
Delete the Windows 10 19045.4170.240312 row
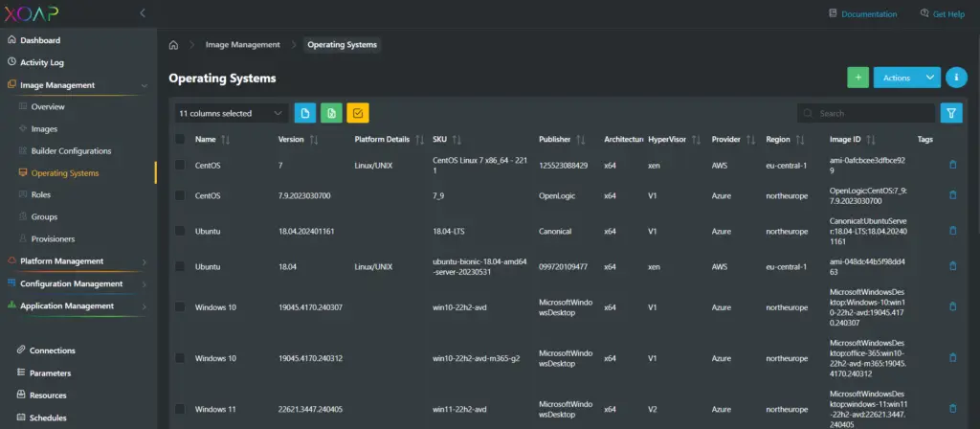click(x=952, y=358)
